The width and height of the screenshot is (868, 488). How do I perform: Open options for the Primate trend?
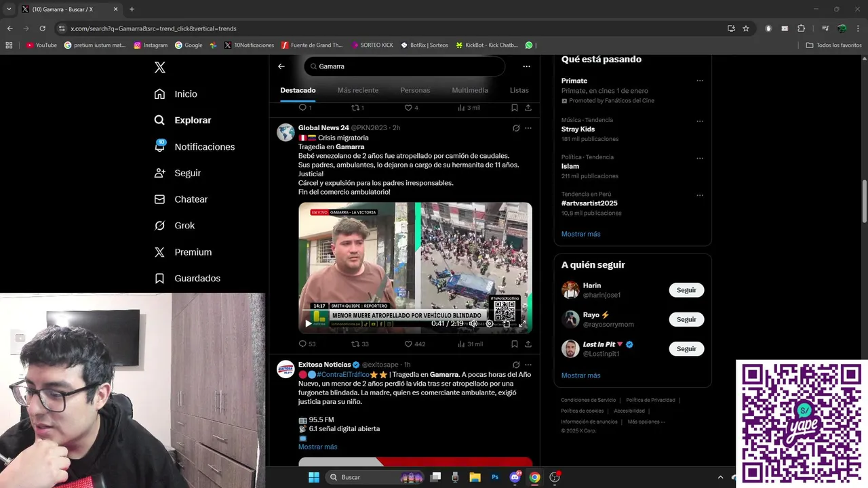coord(700,81)
